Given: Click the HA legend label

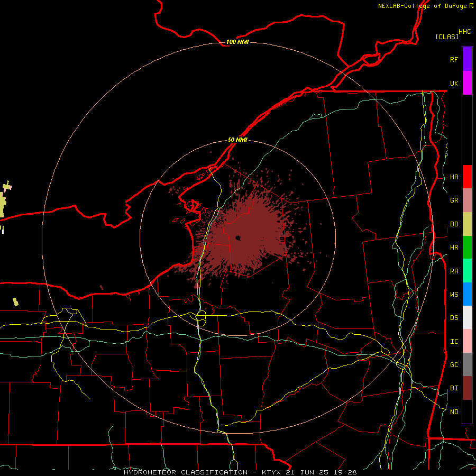Looking at the screenshot, I should [x=454, y=177].
